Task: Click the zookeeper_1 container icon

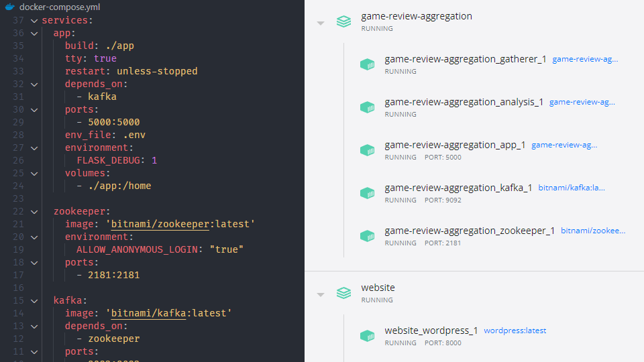Action: click(x=367, y=236)
